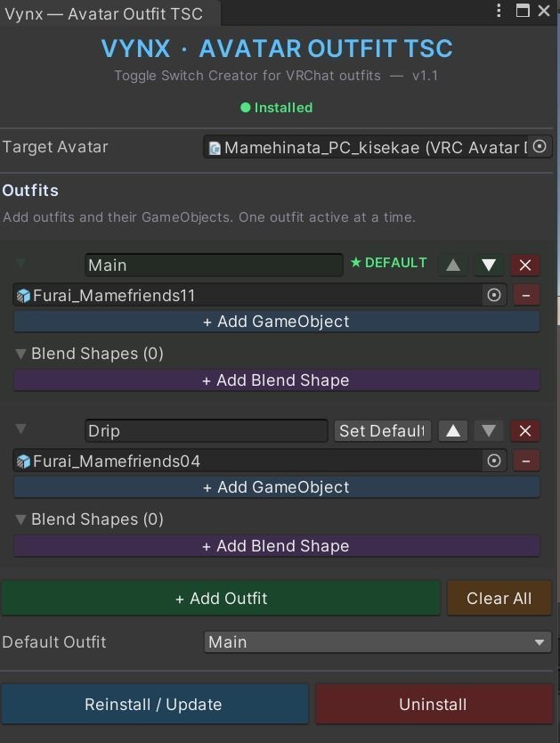
Task: Remove Furai_Mamefriends11 with the minus button
Action: coord(526,295)
